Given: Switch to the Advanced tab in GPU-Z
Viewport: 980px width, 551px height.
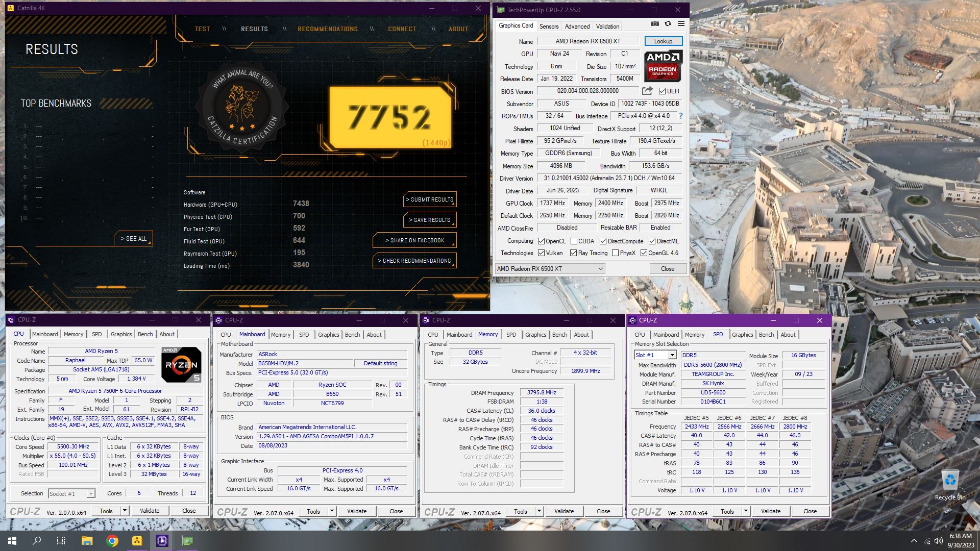Looking at the screenshot, I should pos(577,26).
